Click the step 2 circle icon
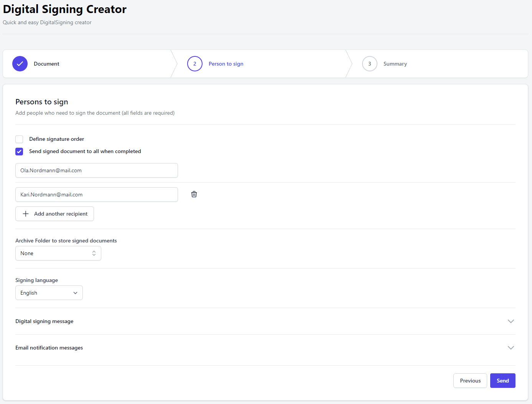 pos(195,64)
